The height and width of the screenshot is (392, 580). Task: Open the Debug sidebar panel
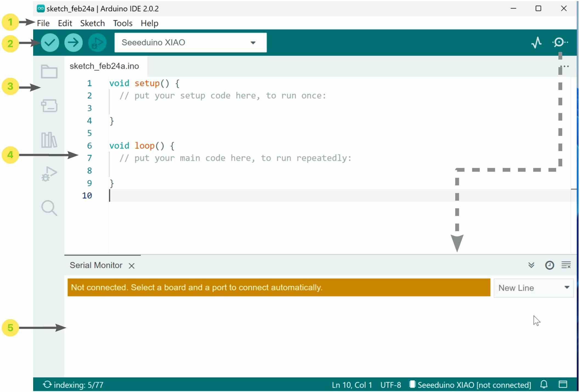point(49,174)
